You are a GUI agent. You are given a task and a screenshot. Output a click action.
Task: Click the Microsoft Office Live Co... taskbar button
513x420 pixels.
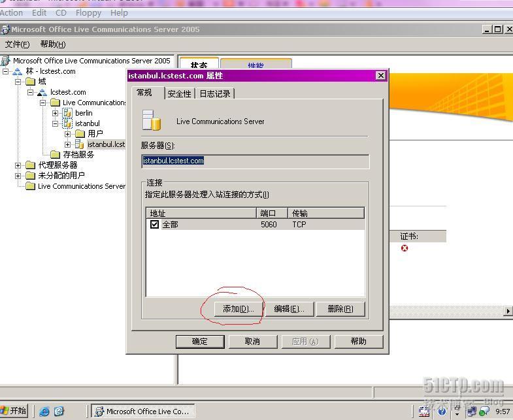tap(142, 411)
